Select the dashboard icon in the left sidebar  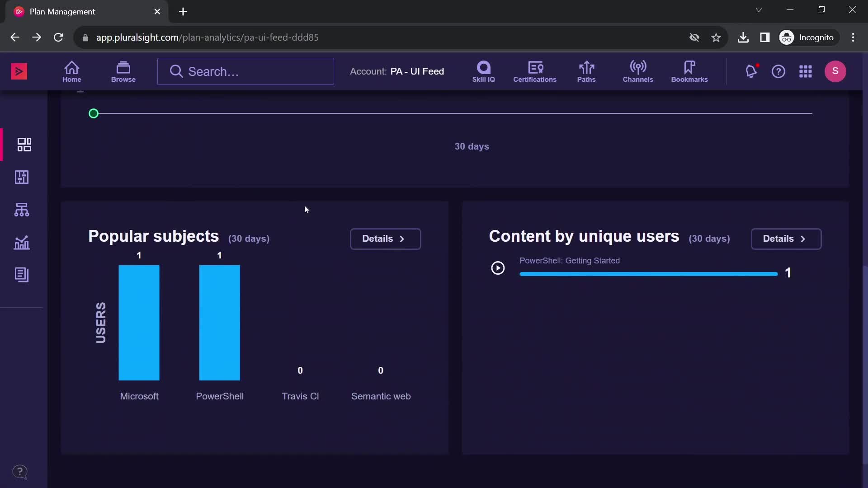point(24,145)
